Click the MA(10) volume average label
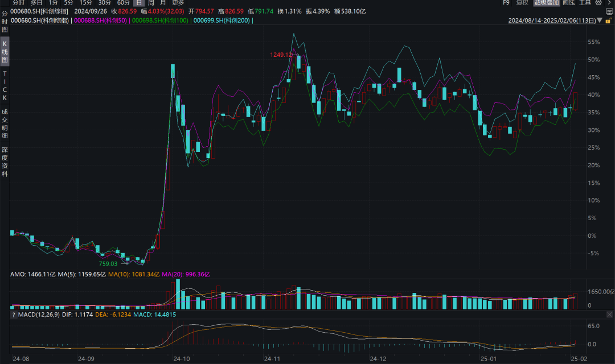 pyautogui.click(x=134, y=274)
